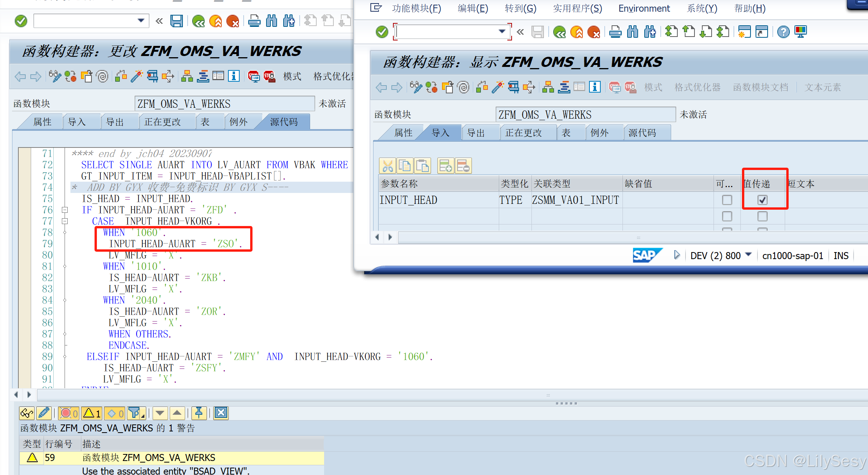Cut parameter row with scissors icon

click(387, 165)
